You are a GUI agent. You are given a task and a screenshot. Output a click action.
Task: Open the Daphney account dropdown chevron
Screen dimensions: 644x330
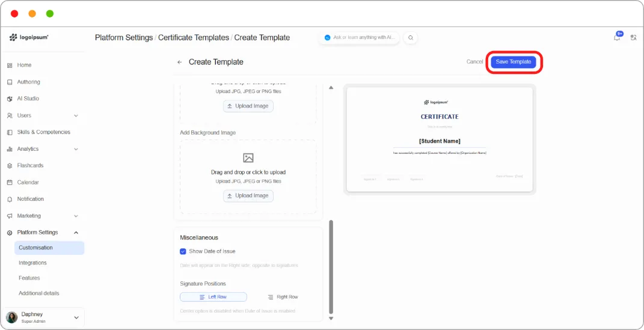(x=76, y=318)
